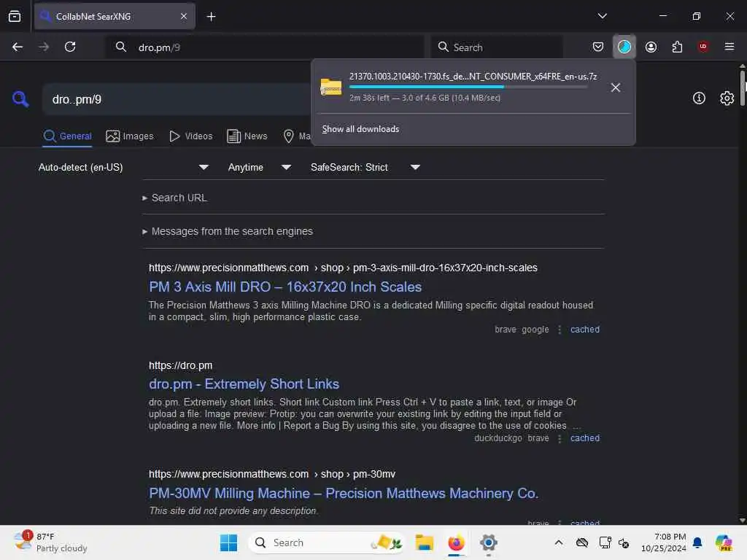Open the downloading file's folder icon
Image resolution: width=747 pixels, height=560 pixels.
click(331, 87)
